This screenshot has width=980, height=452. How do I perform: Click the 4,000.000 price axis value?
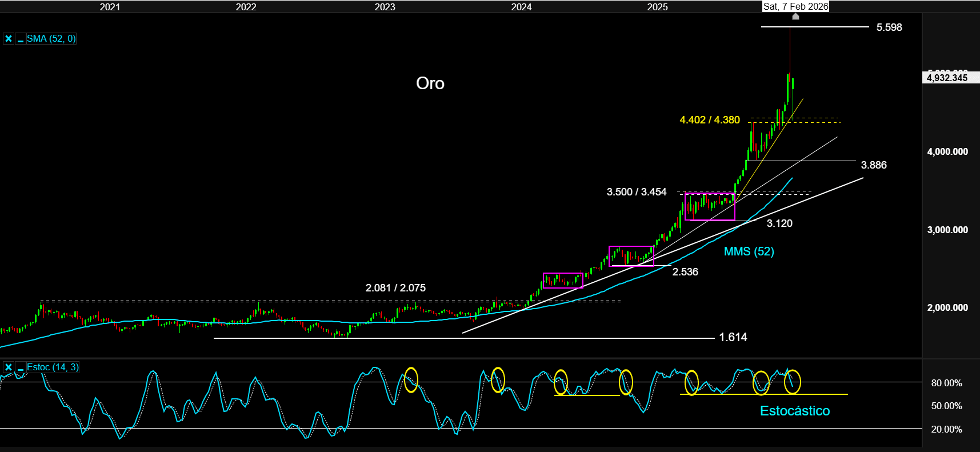[x=947, y=152]
